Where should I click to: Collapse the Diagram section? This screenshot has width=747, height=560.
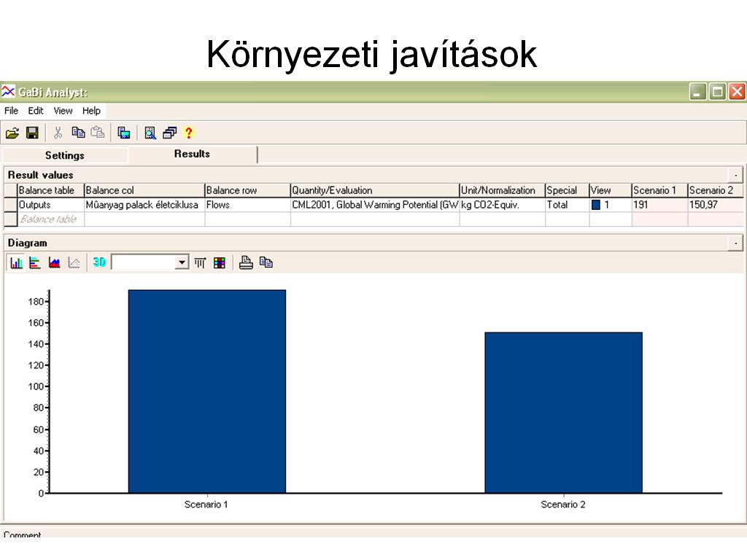click(x=735, y=243)
